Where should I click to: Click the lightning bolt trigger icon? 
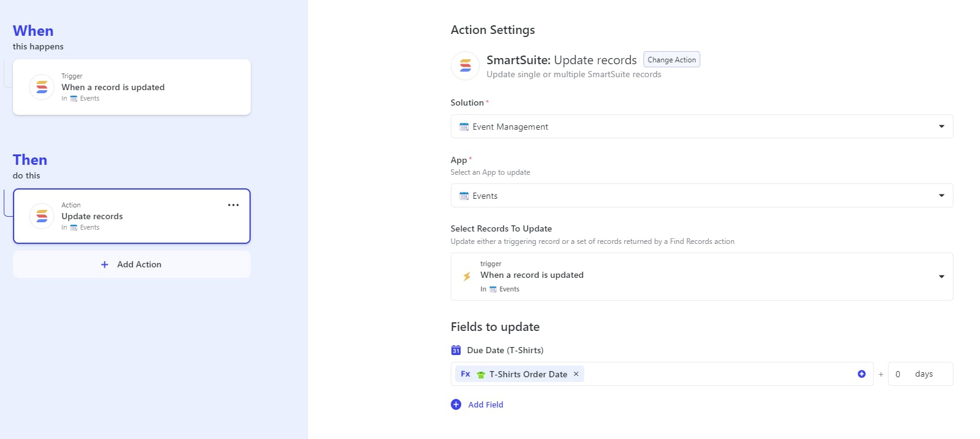(x=467, y=277)
